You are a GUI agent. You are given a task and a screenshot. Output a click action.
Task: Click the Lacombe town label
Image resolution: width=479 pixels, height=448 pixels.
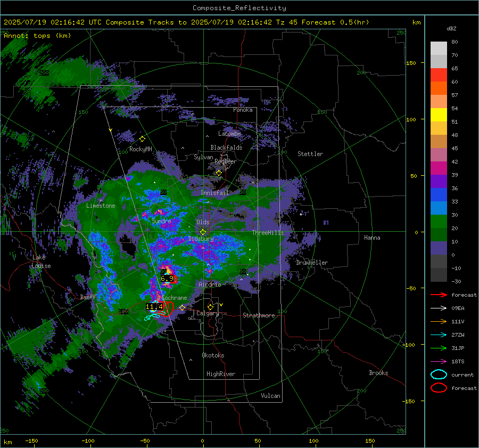pyautogui.click(x=229, y=134)
